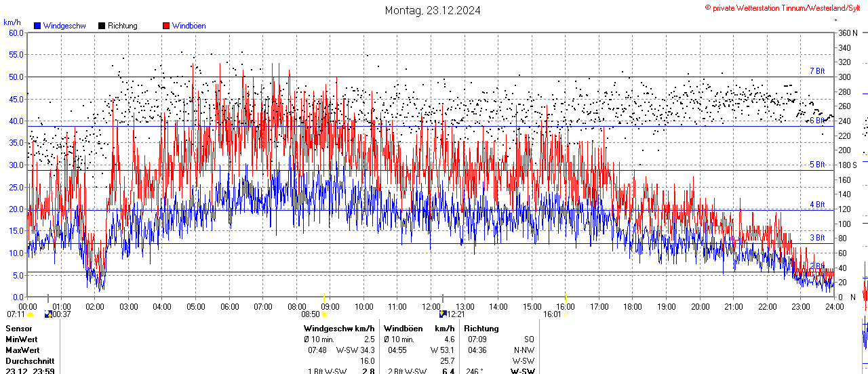Click the 360 N direction axis label
The height and width of the screenshot is (374, 868).
coord(848,33)
